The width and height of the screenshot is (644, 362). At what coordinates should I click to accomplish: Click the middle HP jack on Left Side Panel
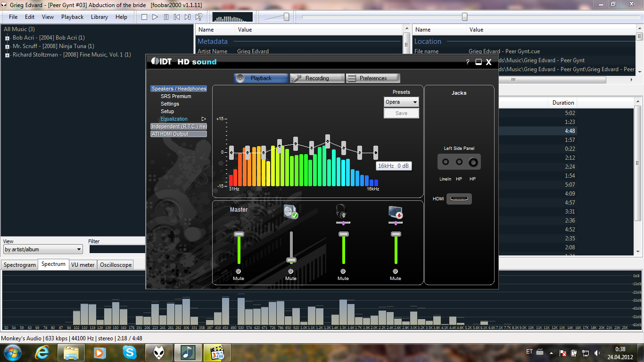[x=459, y=162]
